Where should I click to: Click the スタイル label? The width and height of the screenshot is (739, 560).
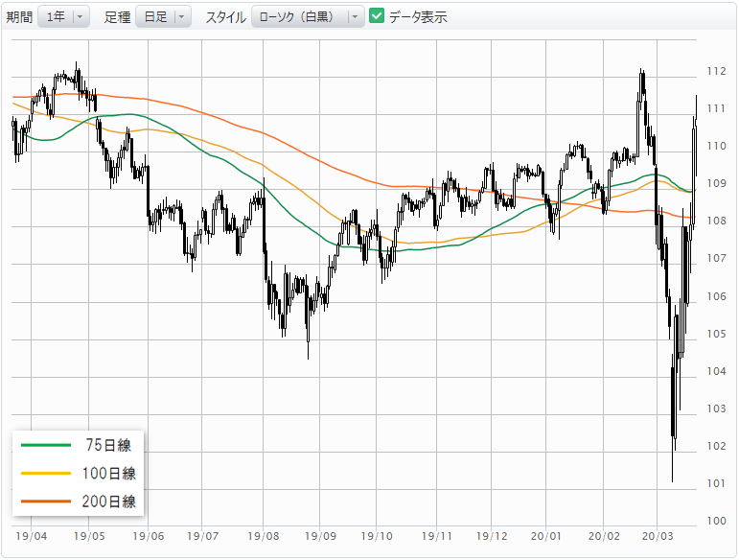click(226, 17)
